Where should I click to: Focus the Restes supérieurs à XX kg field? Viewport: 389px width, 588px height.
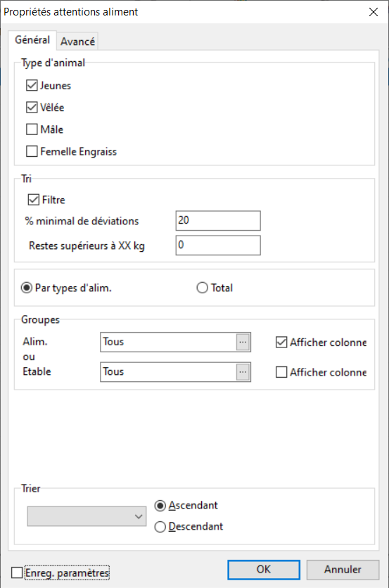tap(218, 245)
